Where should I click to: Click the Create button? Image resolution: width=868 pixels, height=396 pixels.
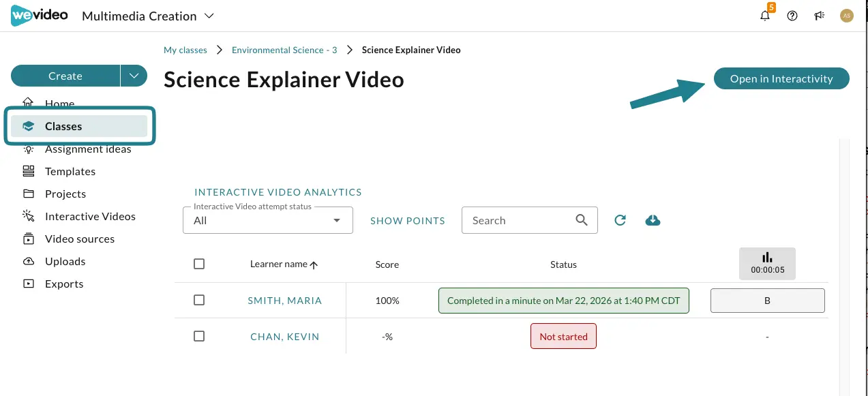point(65,76)
